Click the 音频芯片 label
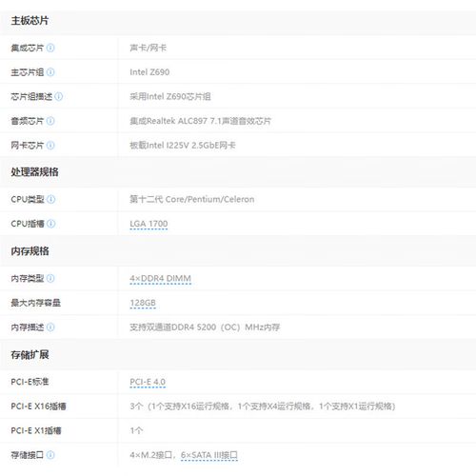This screenshot has width=476, height=476. coord(27,121)
